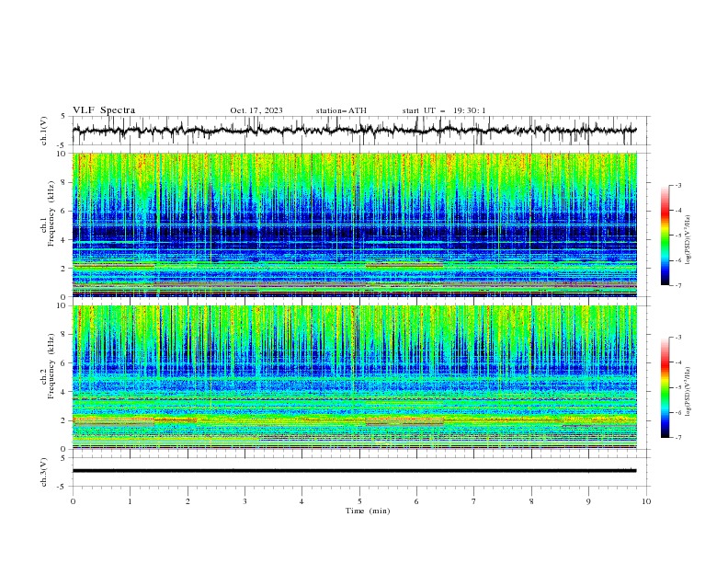
Task: Click the ch.2 colorbar 'log(PSD)(V²/Hz)' label
Action: pos(688,392)
